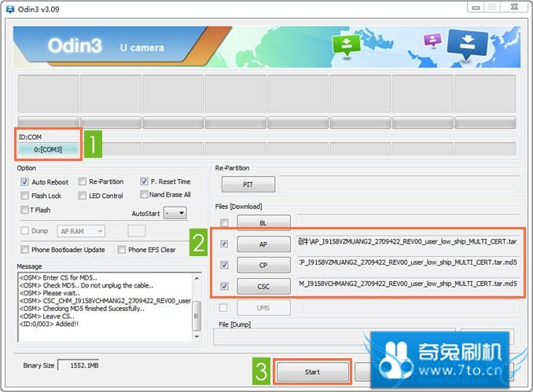Click the File [Dump] path field

click(x=334, y=337)
